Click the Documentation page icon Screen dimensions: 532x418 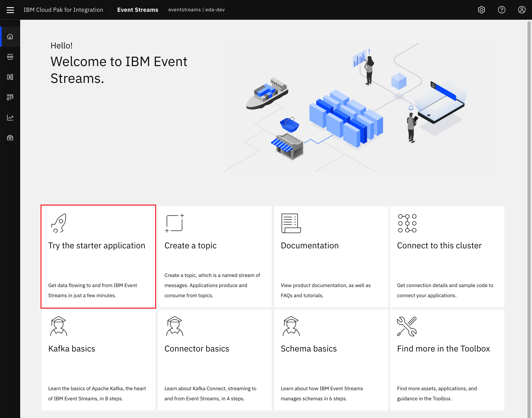click(x=291, y=223)
